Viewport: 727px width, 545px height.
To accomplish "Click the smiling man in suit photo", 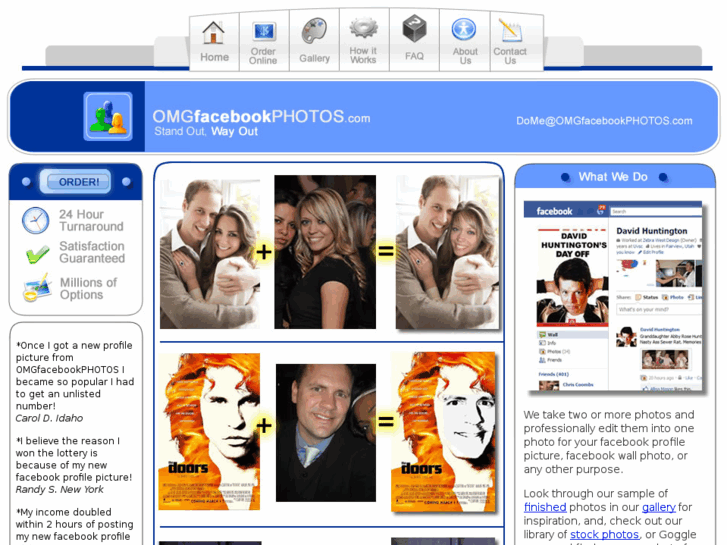I will click(x=326, y=432).
